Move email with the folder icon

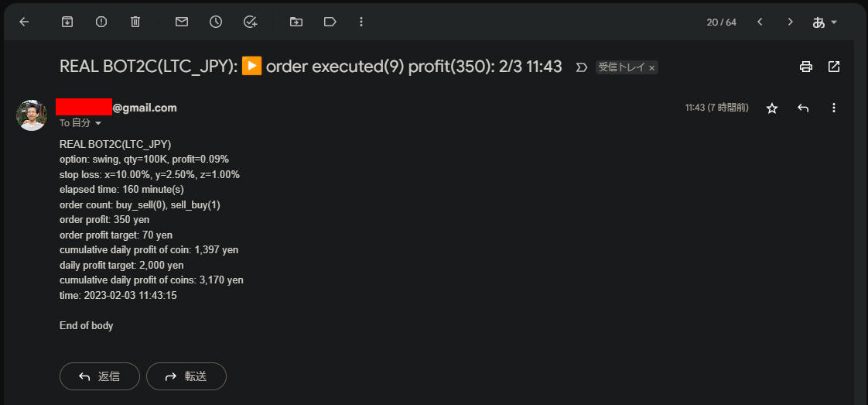[x=296, y=22]
